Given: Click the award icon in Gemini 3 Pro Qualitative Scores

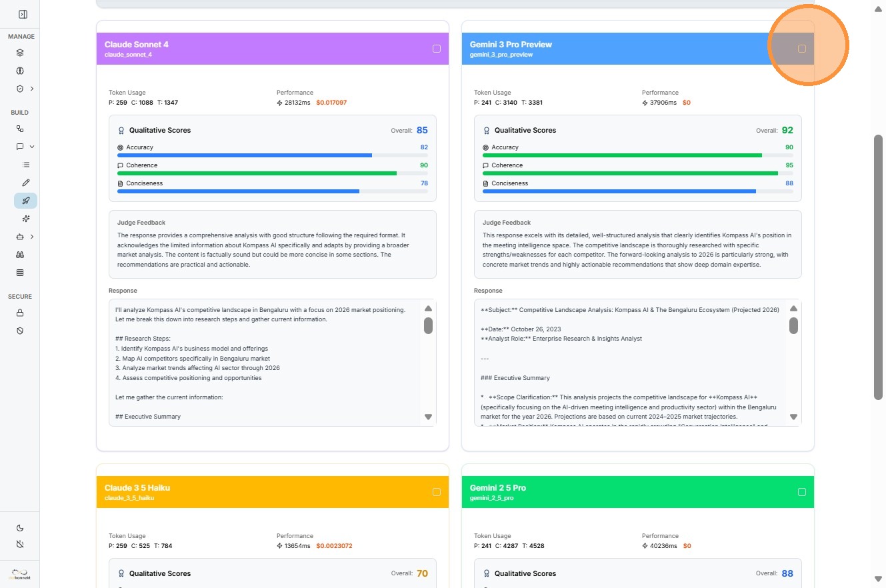Looking at the screenshot, I should click(487, 131).
